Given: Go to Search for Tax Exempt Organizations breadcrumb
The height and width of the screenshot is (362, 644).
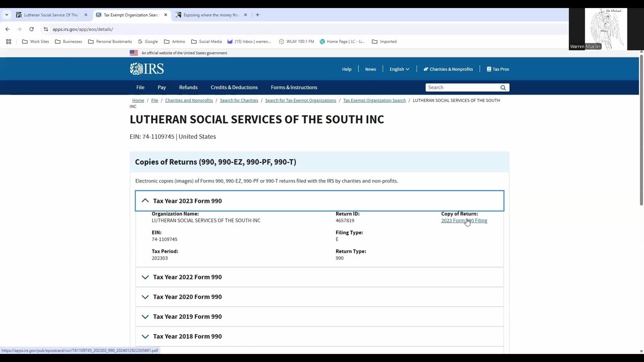Looking at the screenshot, I should point(300,101).
